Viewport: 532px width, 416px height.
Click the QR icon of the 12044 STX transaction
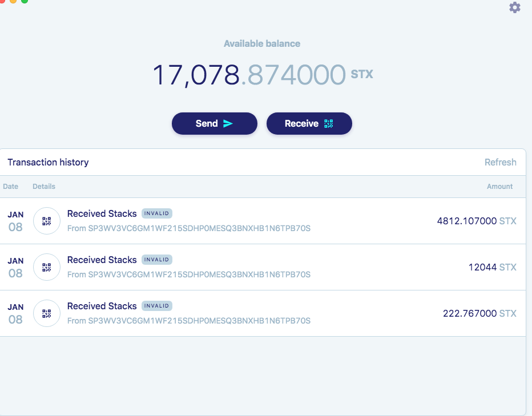point(47,267)
